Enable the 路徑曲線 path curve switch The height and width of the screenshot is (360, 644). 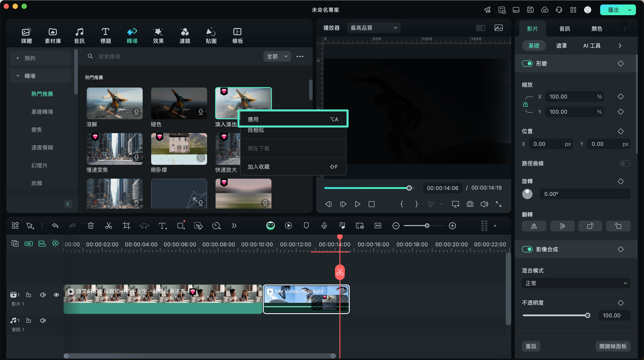[625, 163]
